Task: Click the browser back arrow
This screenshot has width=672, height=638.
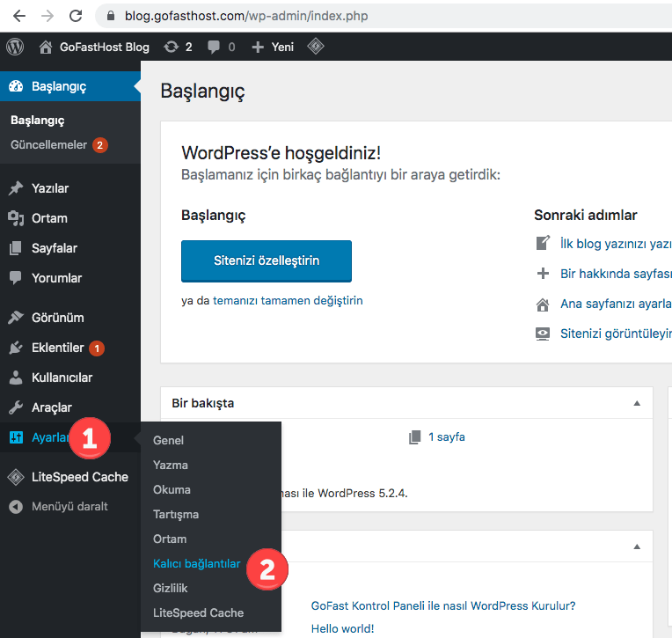Action: 19,16
